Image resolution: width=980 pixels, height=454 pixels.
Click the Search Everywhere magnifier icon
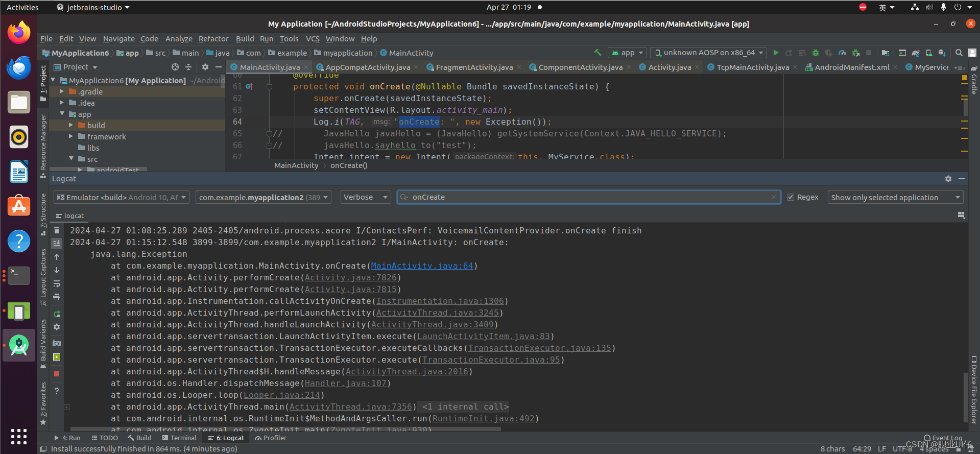pos(959,53)
